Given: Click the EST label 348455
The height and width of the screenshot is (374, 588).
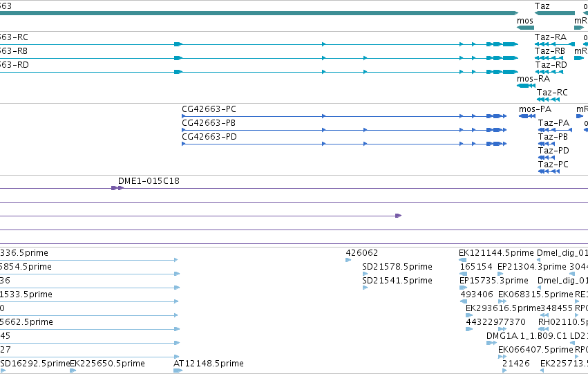Looking at the screenshot, I should coord(556,308).
